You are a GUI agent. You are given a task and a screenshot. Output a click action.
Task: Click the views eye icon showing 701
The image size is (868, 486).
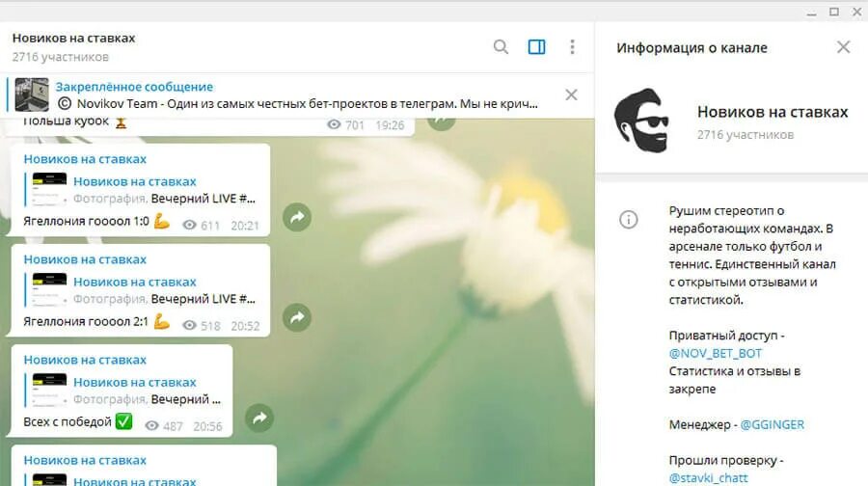tap(334, 124)
